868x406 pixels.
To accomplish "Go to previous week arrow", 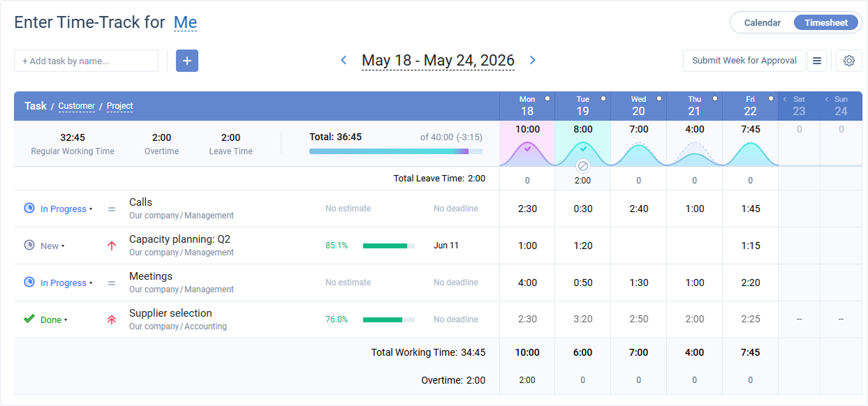I will tap(344, 61).
